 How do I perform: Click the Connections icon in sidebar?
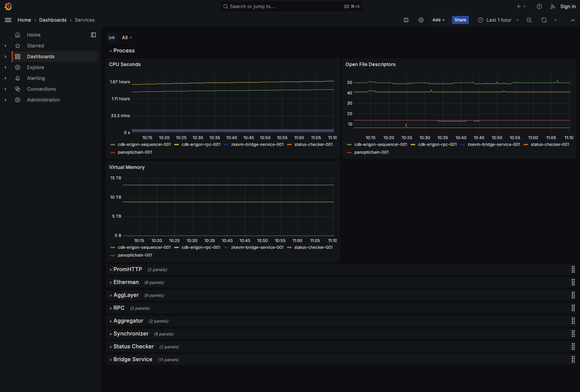18,89
